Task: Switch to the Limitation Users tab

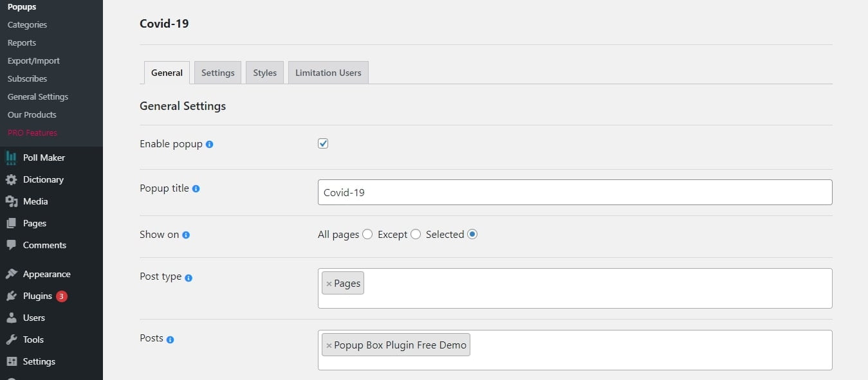Action: coord(328,73)
